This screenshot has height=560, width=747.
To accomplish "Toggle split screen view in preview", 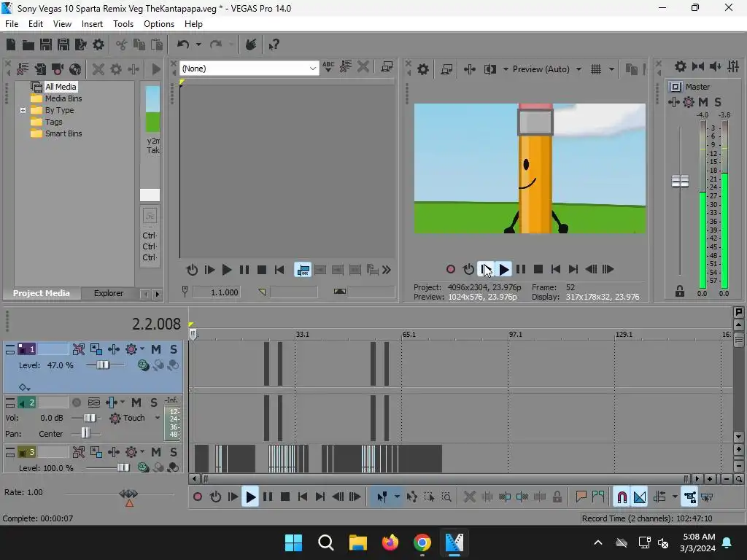I will [489, 69].
